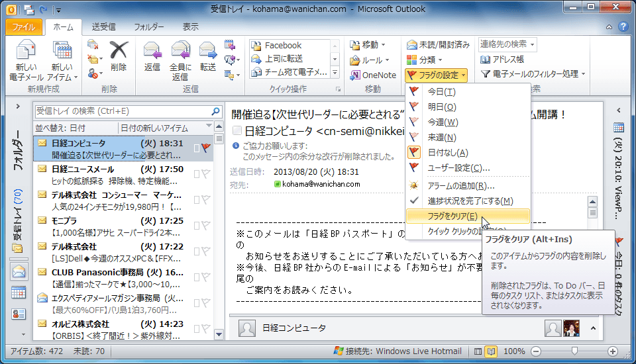Run the 上司に転送 quick step
This screenshot has height=364, width=636.
290,59
